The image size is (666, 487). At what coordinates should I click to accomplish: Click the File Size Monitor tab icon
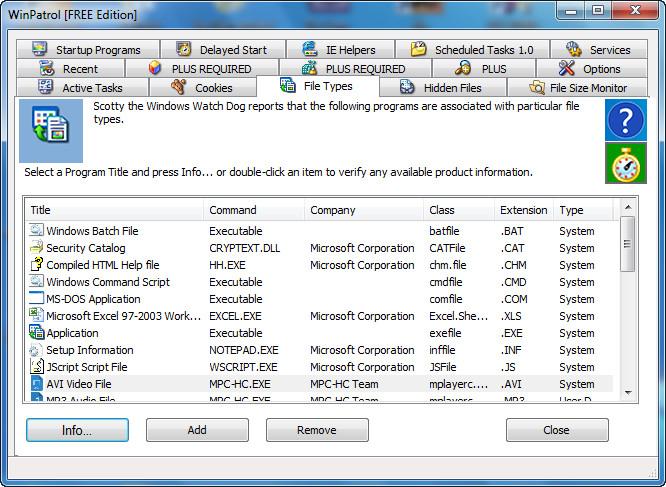point(536,87)
